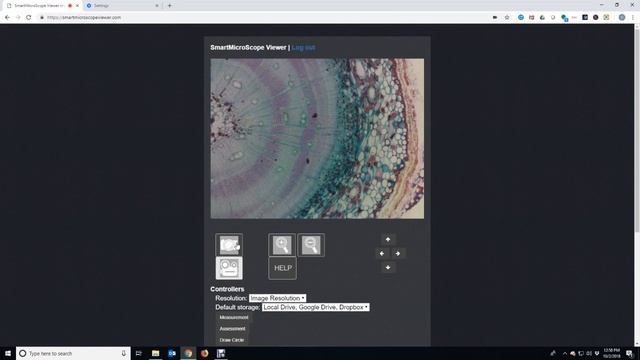
Task: Click the Google Drive extension icon
Action: 542,18
